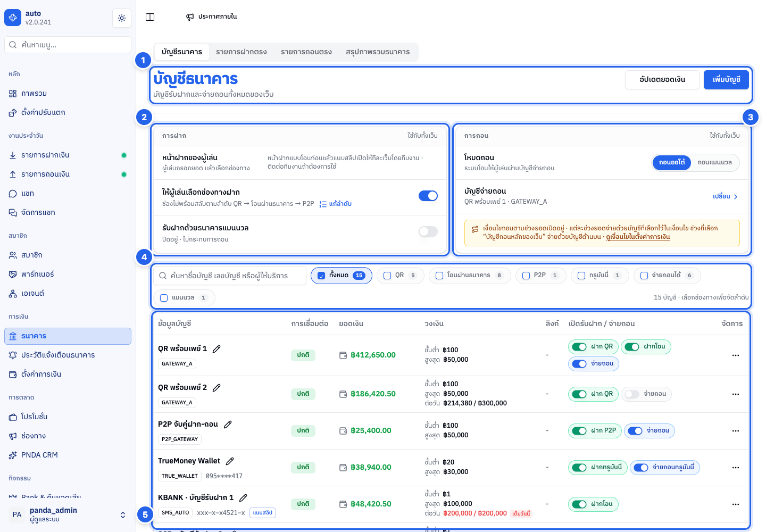
Task: Select ถอนแมนนวล withdrawal mode
Action: [714, 163]
